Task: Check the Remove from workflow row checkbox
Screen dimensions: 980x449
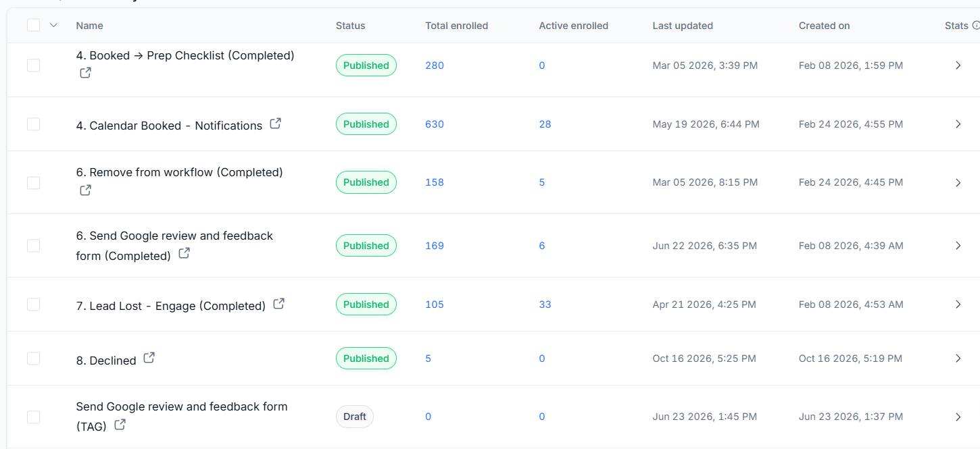Action: click(x=33, y=182)
